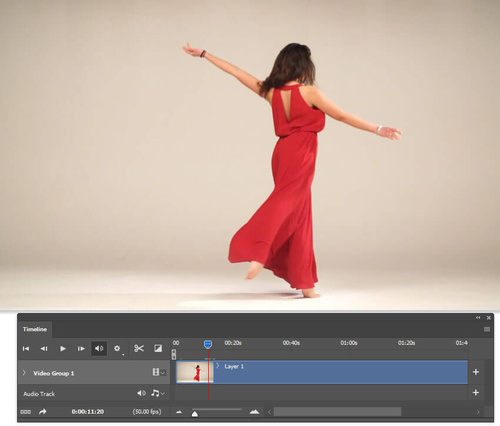
Task: Mute the Audio Track
Action: 141,393
